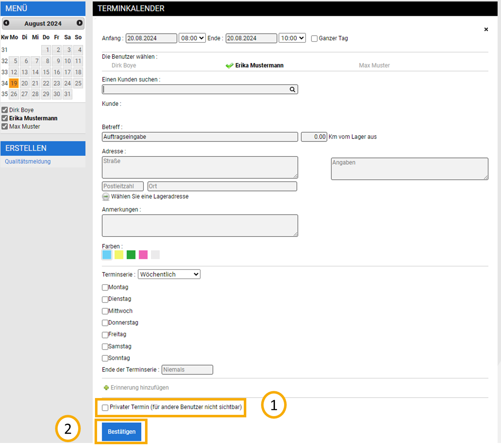Click the customer search magnifier icon

coord(292,89)
